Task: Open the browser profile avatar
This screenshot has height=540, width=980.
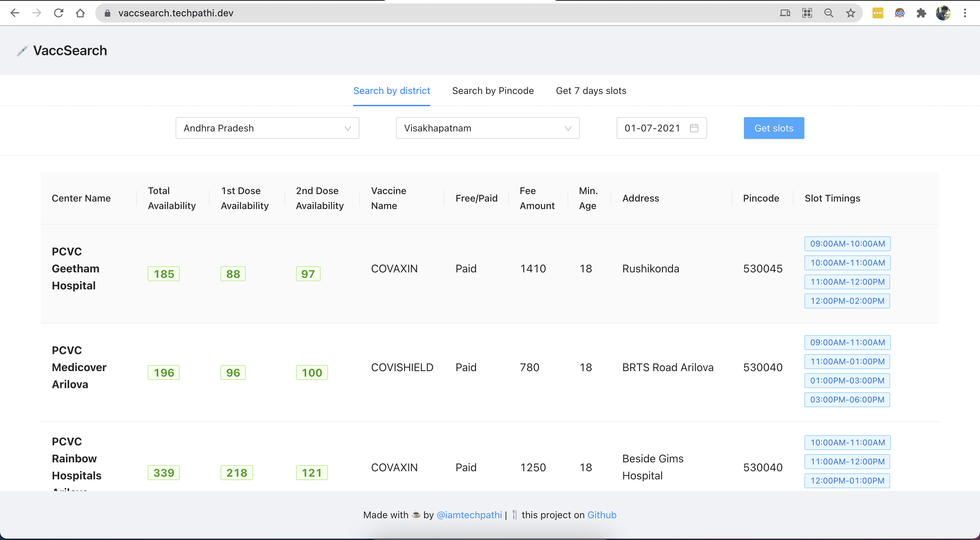Action: (944, 13)
